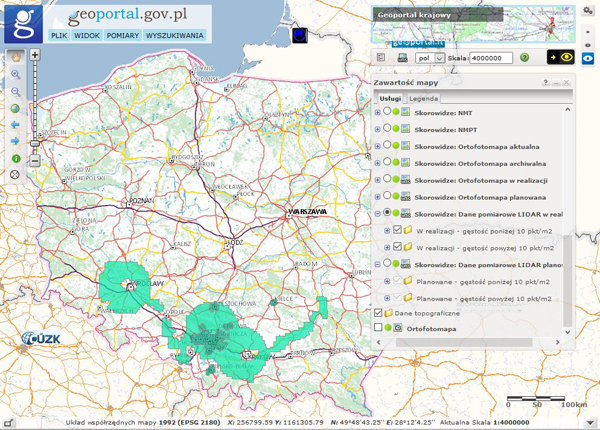Click the zoom level slider handle
The width and height of the screenshot is (600, 430).
pos(35,143)
